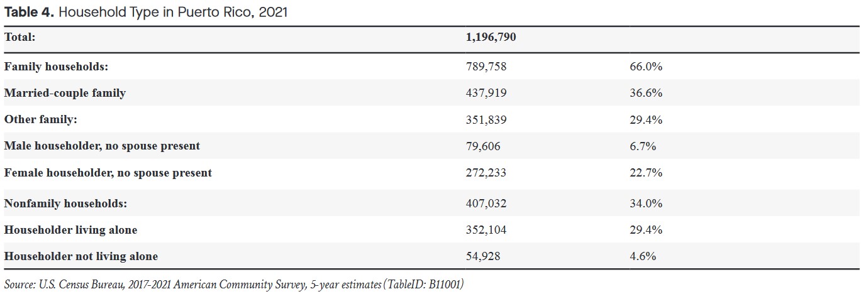Screen dimensions: 868x294
Task: Select the Nonfamily households row label
Action: coord(66,204)
